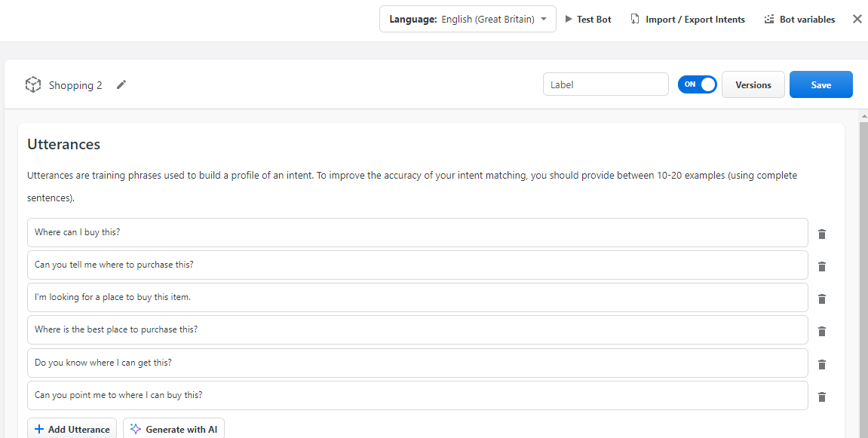Click the Save button
Screen dimensions: 868x438
[x=820, y=84]
